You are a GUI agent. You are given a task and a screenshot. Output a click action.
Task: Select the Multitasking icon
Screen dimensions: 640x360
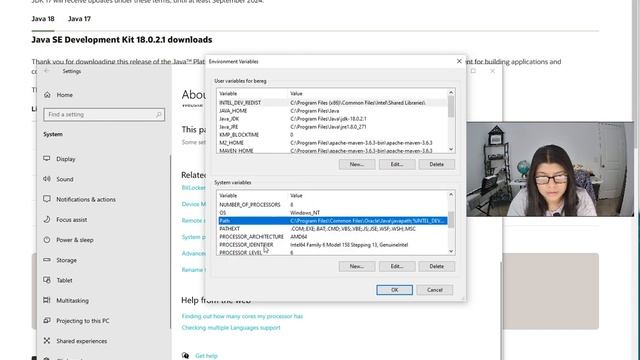coord(47,300)
